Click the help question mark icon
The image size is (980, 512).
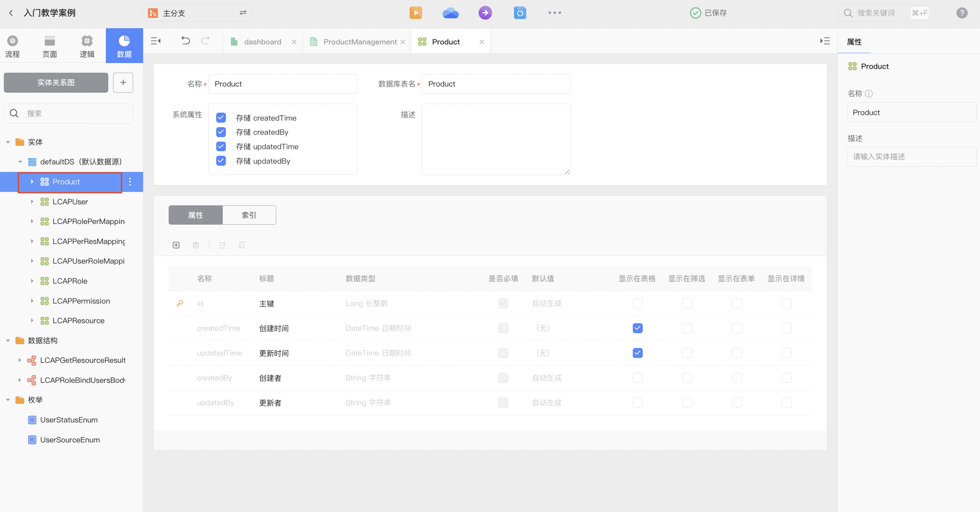point(962,13)
